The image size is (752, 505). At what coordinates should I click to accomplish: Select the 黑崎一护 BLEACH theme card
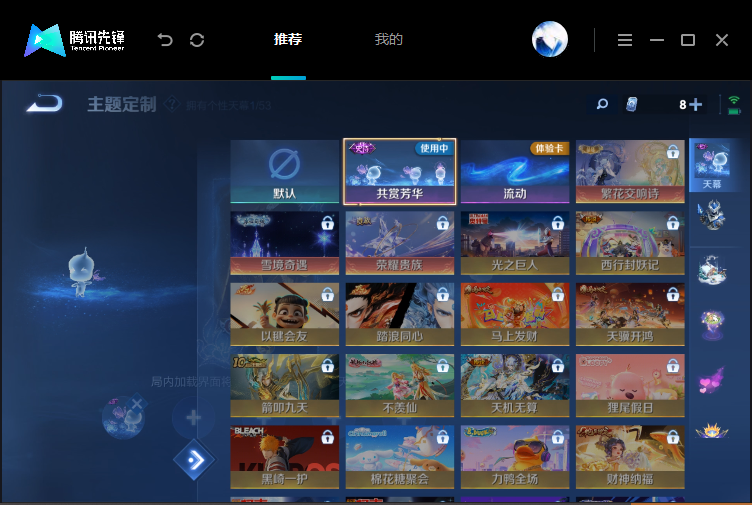284,457
